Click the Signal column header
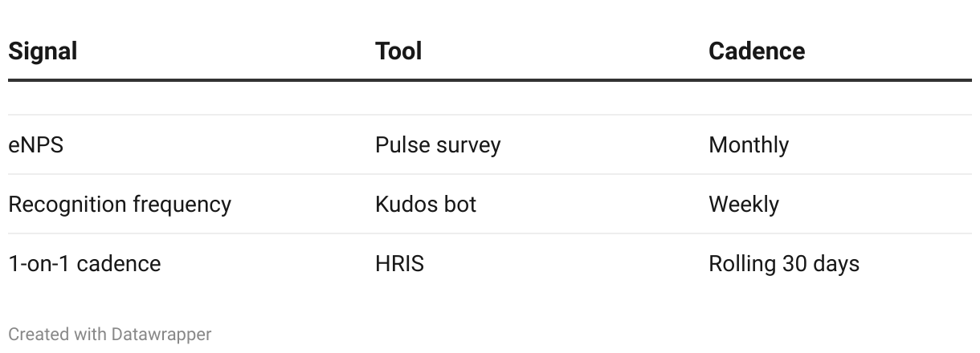Viewport: 980px width, 353px height. click(x=43, y=51)
